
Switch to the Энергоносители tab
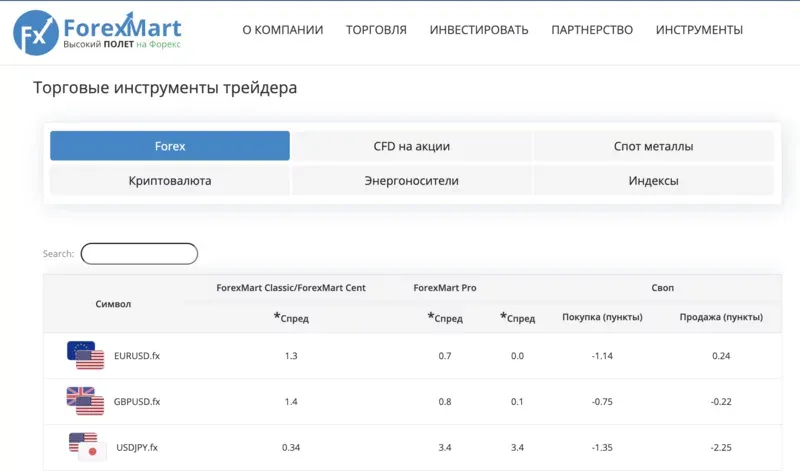(412, 181)
